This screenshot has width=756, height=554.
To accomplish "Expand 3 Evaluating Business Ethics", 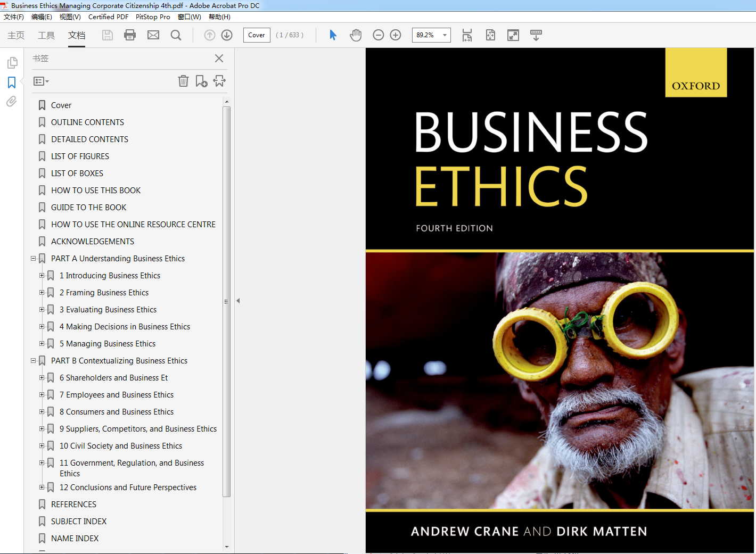I will 42,310.
